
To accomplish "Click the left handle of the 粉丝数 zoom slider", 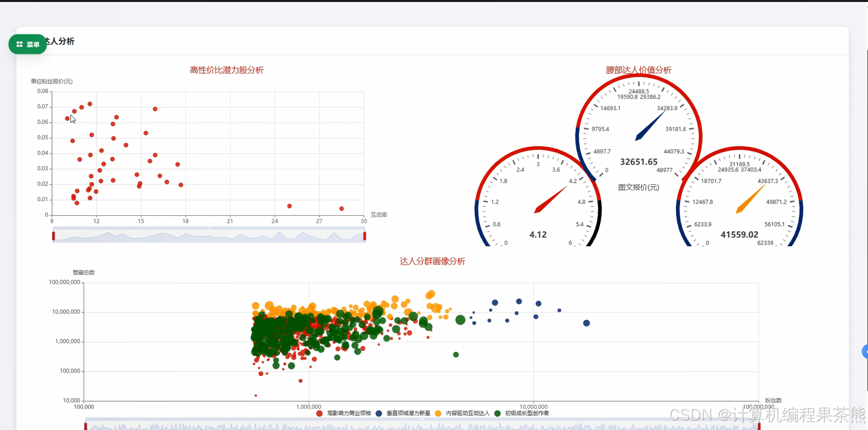I will (x=85, y=426).
